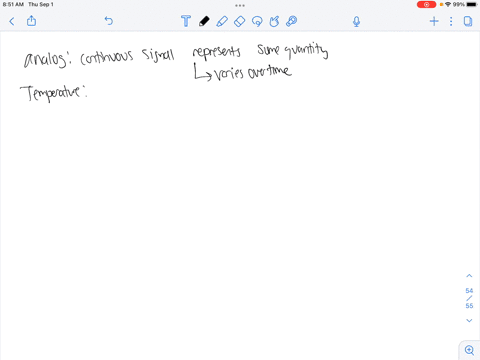The height and width of the screenshot is (360, 480).
Task: Start audio recording with microphone icon
Action: pos(356,22)
